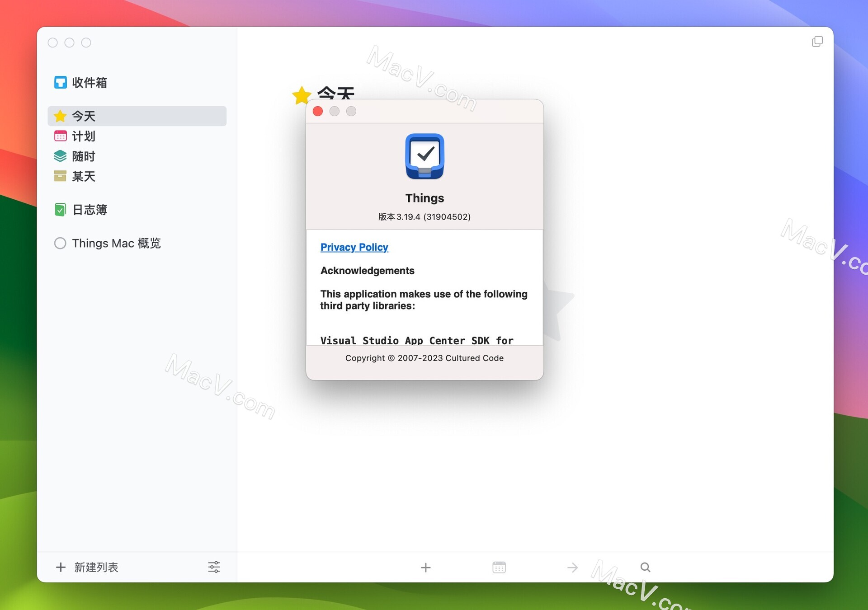Click the third party libraries paragraph
Viewport: 868px width, 610px height.
click(424, 300)
